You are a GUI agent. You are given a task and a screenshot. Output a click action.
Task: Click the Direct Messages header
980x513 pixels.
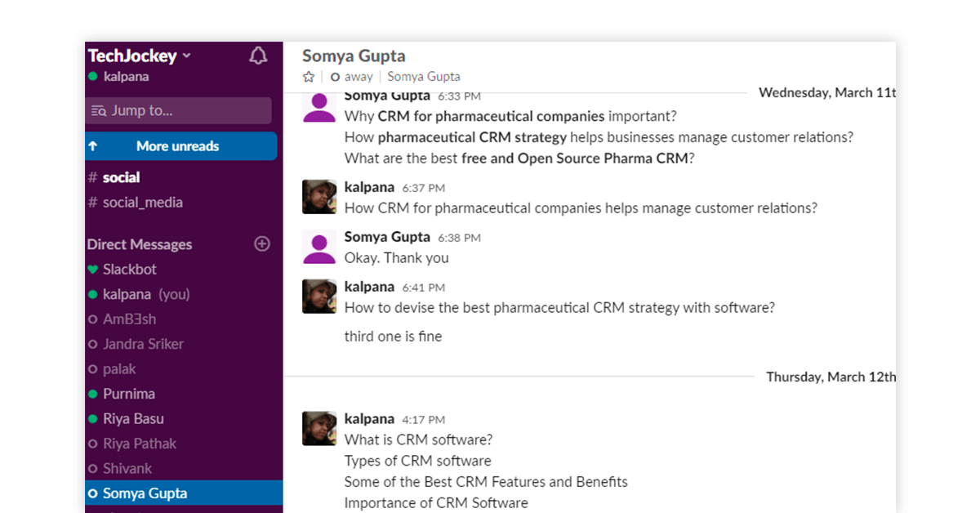coord(140,244)
